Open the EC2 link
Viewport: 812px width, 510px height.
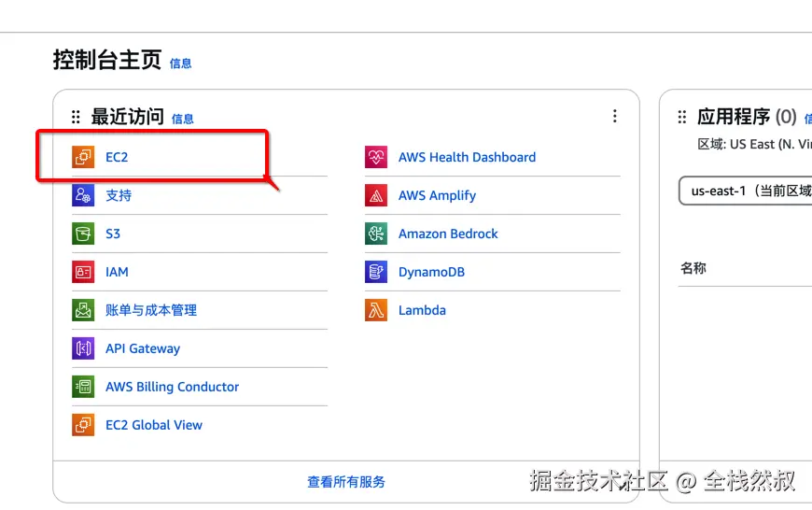click(x=117, y=157)
